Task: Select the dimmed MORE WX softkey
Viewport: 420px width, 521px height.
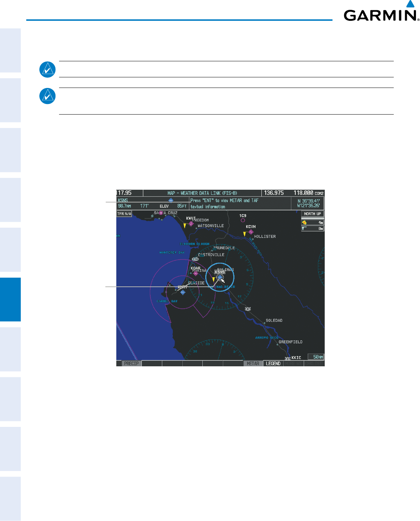Action: coord(293,363)
